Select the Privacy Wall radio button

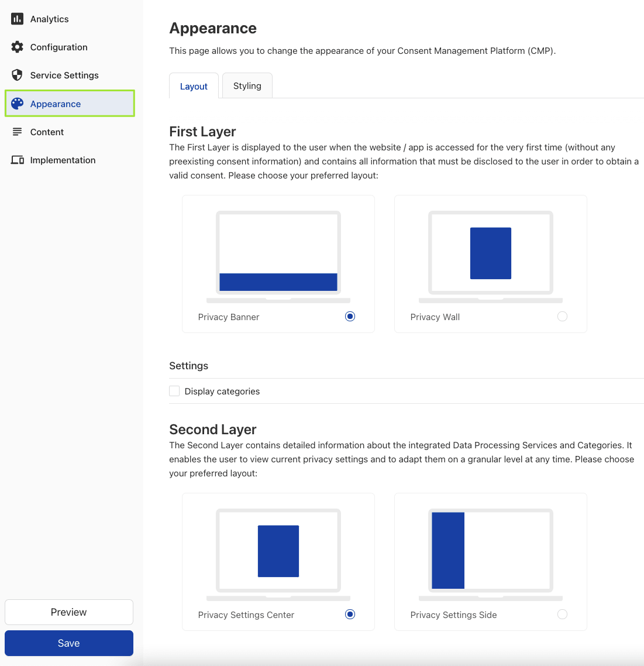coord(562,317)
